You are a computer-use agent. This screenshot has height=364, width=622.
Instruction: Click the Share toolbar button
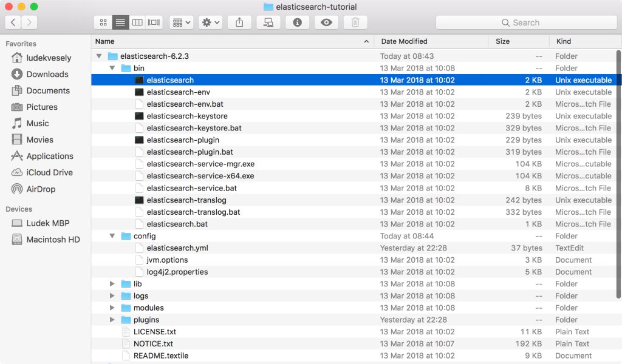(x=239, y=22)
